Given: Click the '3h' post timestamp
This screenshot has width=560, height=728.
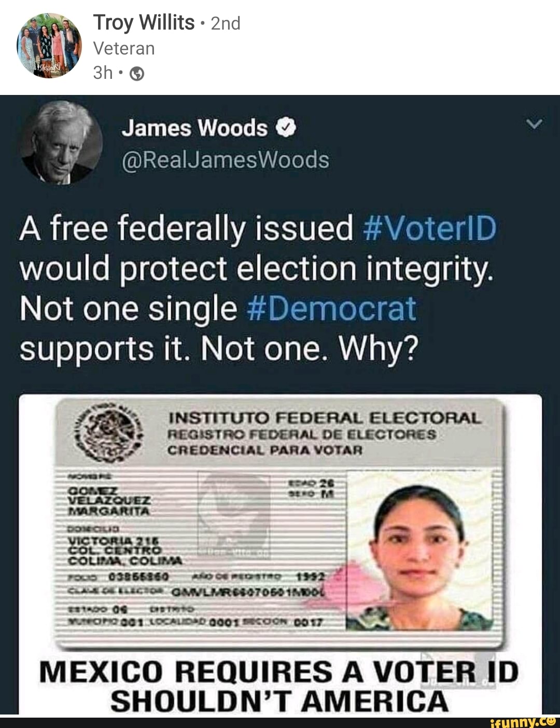Looking at the screenshot, I should pyautogui.click(x=103, y=73).
